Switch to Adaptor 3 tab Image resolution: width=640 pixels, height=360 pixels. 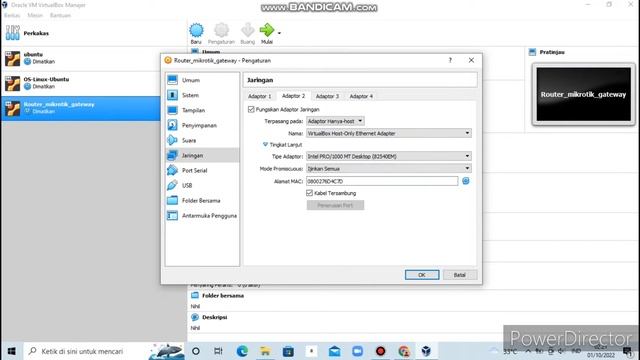327,96
